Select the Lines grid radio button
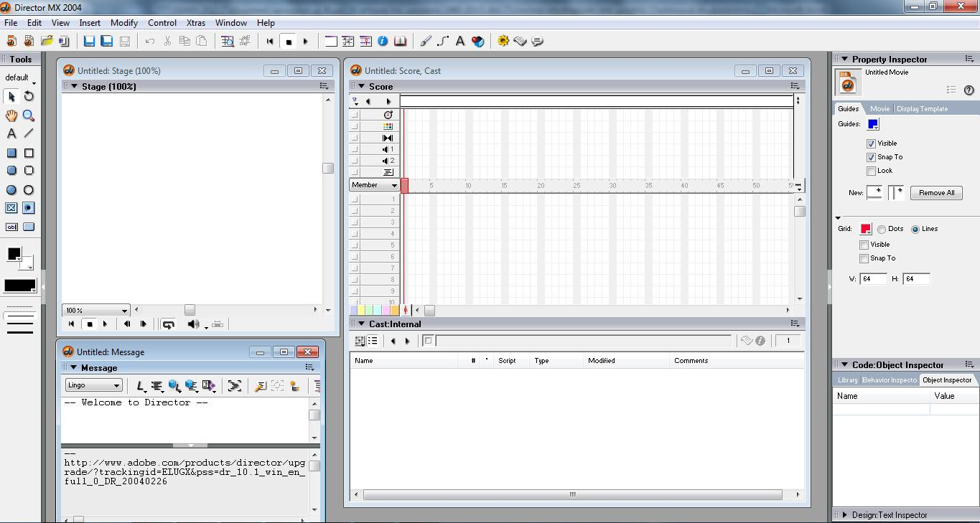This screenshot has width=980, height=523. point(915,230)
